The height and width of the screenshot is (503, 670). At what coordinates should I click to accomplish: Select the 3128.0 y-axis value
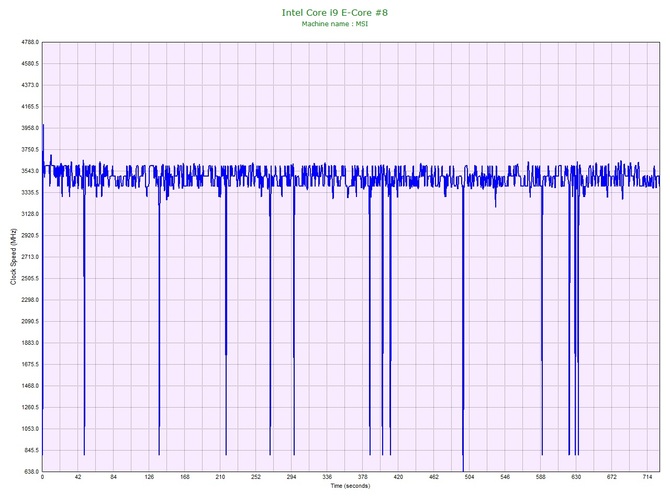click(30, 214)
